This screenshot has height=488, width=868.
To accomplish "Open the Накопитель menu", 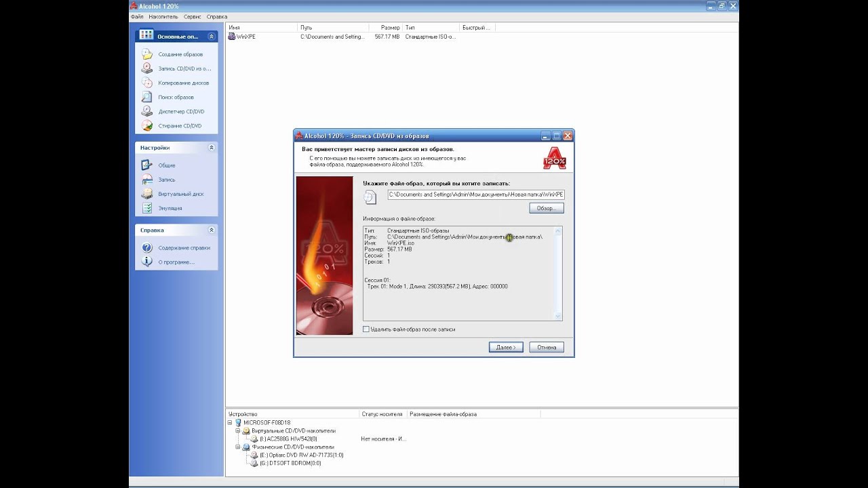I will tap(163, 16).
